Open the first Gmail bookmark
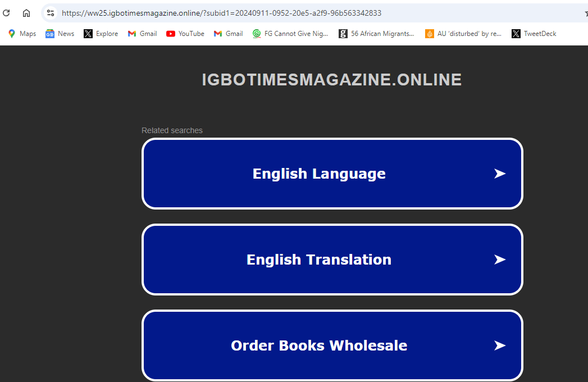 click(x=143, y=34)
